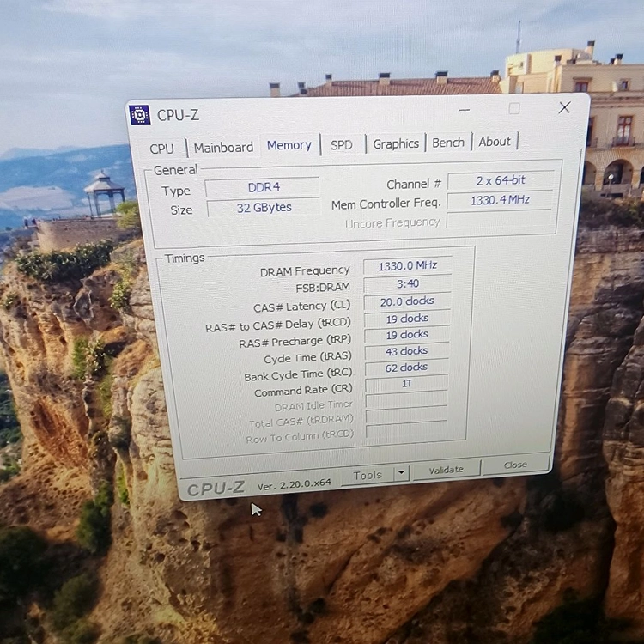The width and height of the screenshot is (644, 644).
Task: Click the 1T command rate value
Action: (407, 384)
